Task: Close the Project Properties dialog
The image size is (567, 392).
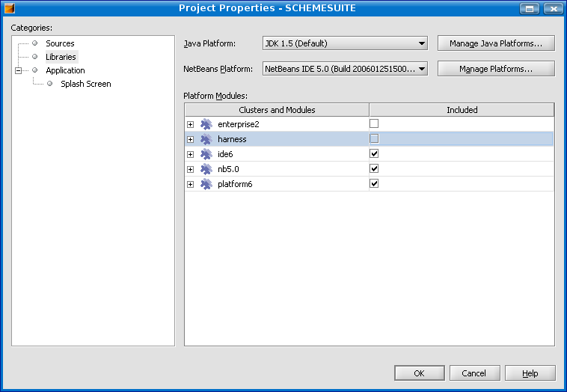Action: 554,8
